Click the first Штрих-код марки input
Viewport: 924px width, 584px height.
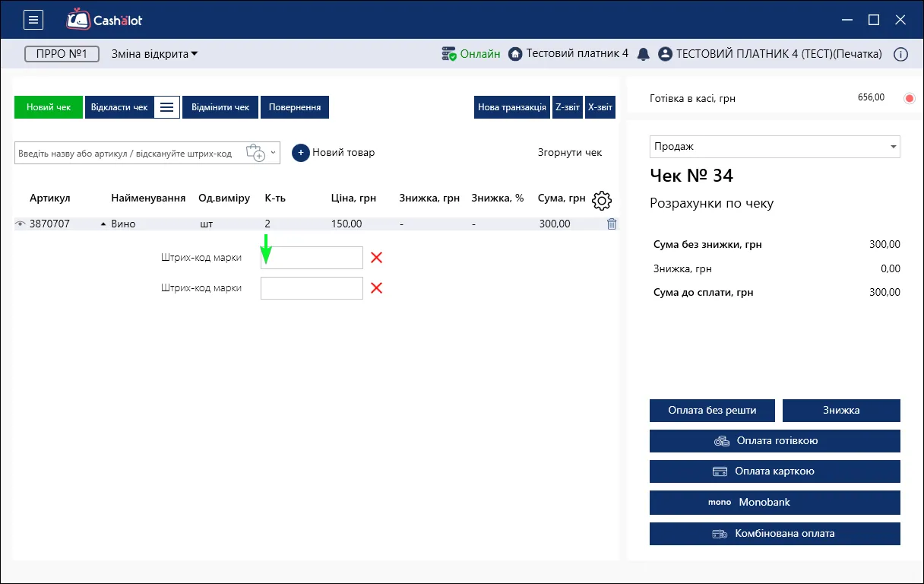click(x=312, y=258)
